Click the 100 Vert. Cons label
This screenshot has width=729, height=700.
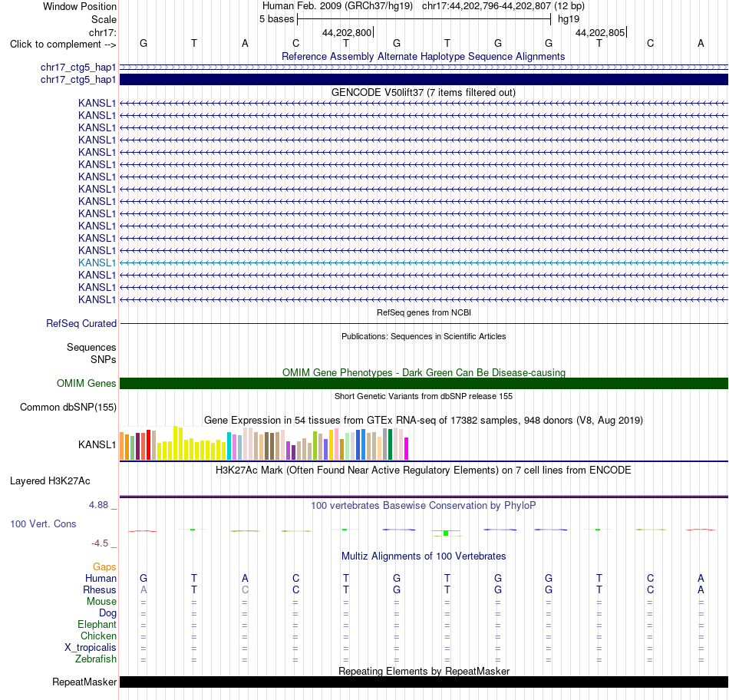click(43, 523)
